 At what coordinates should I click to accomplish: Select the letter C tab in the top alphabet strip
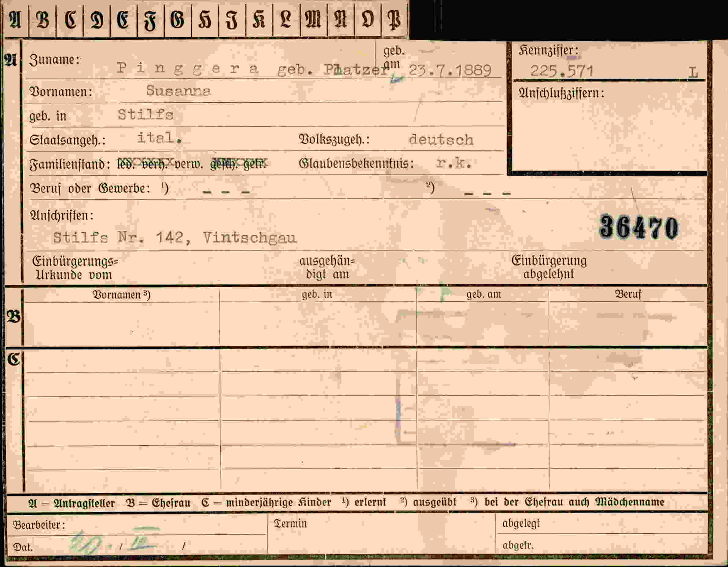pos(70,20)
